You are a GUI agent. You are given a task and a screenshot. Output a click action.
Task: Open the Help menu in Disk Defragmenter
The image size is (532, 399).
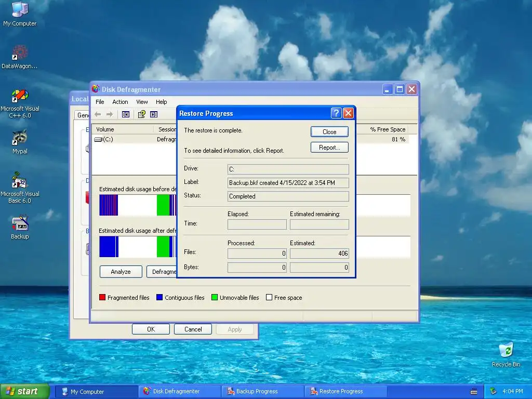[x=161, y=102]
